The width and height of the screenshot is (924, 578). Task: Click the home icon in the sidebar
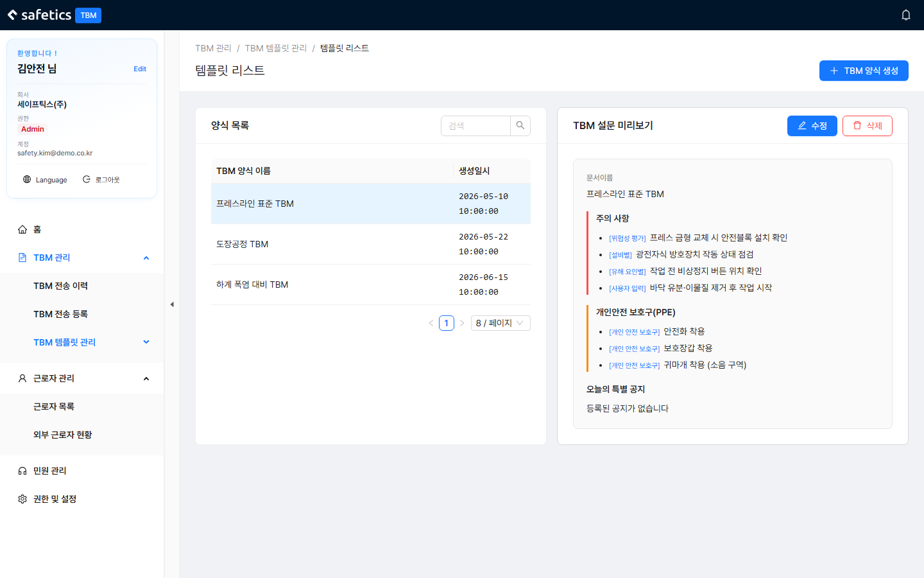(x=22, y=229)
